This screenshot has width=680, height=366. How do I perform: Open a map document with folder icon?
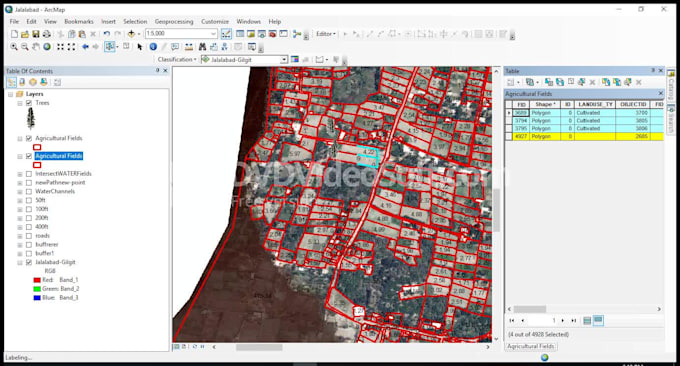pyautogui.click(x=25, y=34)
